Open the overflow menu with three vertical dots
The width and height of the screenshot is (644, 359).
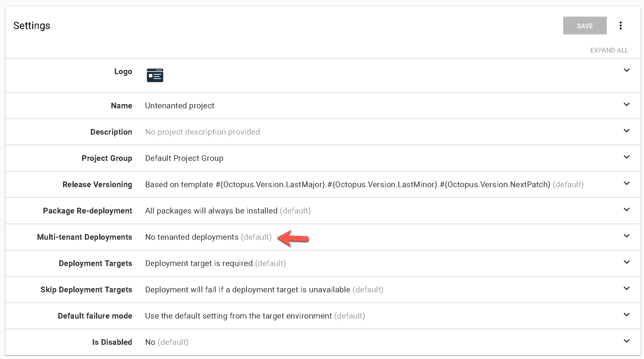pyautogui.click(x=621, y=25)
